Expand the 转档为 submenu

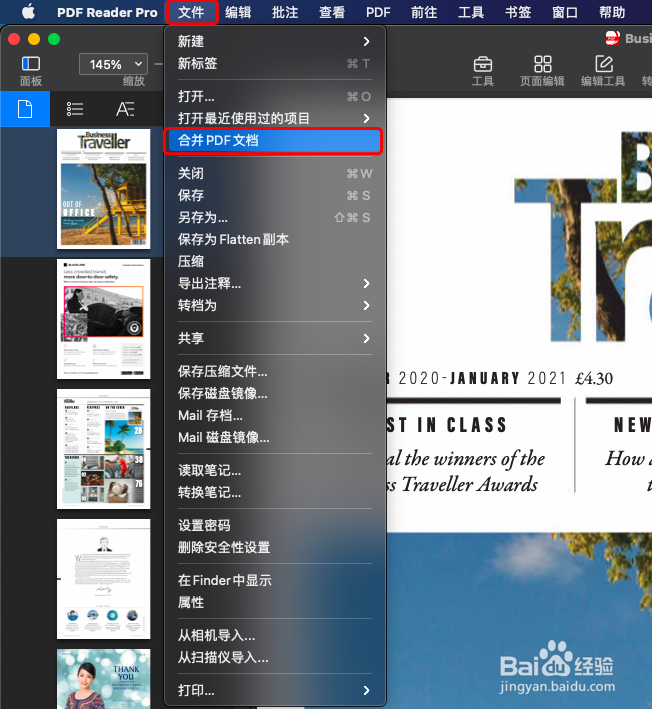point(274,306)
